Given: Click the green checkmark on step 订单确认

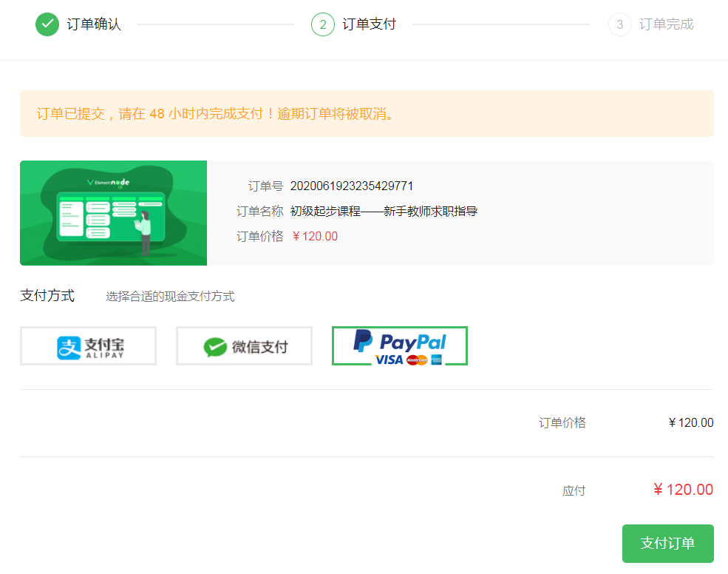Looking at the screenshot, I should pos(47,24).
